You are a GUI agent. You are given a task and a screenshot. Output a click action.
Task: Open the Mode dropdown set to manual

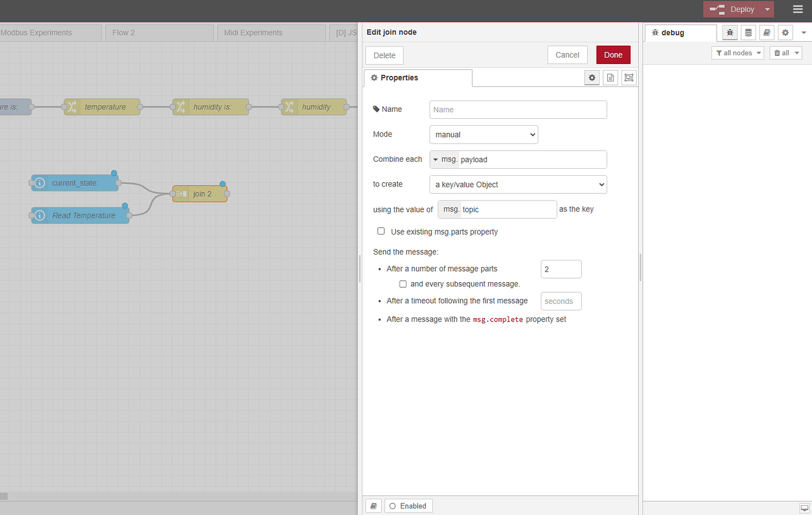tap(484, 135)
